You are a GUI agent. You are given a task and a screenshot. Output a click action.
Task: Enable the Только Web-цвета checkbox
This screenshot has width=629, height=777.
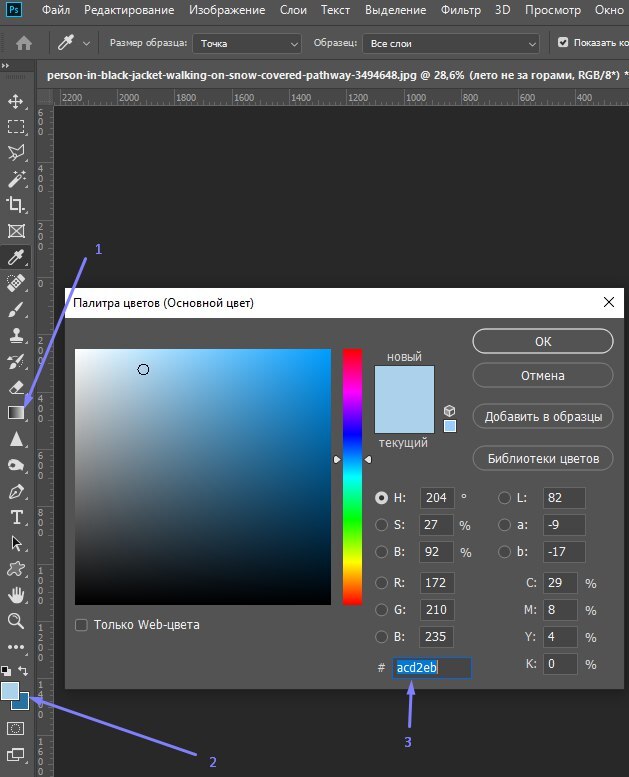[x=82, y=625]
